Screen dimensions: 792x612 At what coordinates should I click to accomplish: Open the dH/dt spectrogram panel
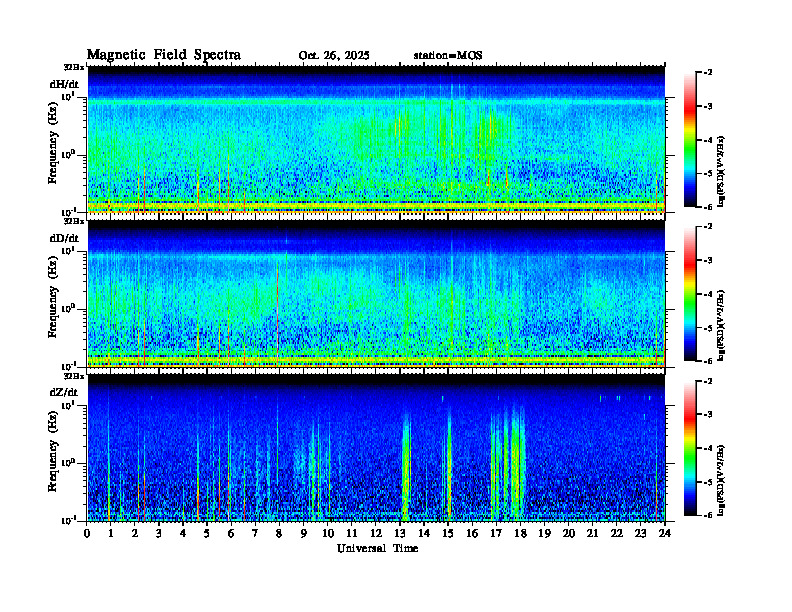click(376, 139)
